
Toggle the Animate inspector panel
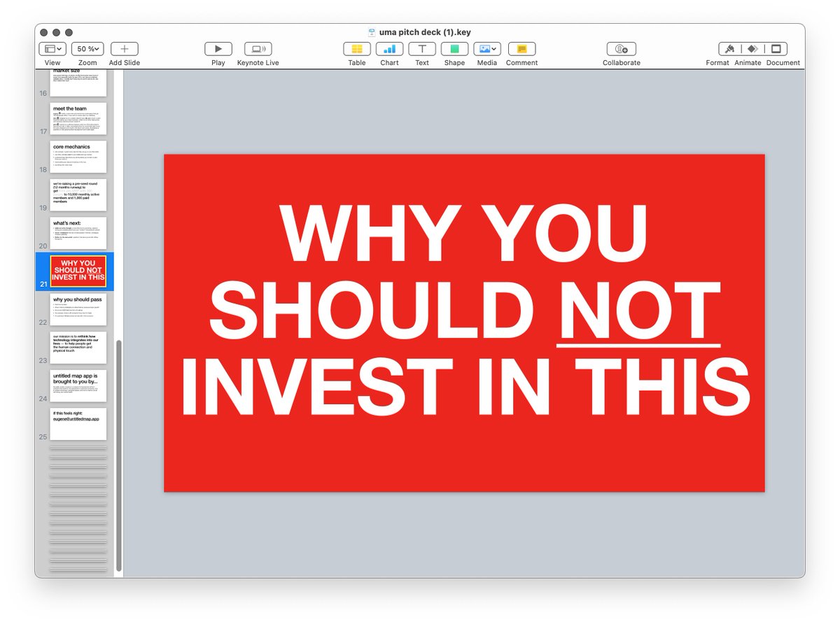(x=752, y=49)
